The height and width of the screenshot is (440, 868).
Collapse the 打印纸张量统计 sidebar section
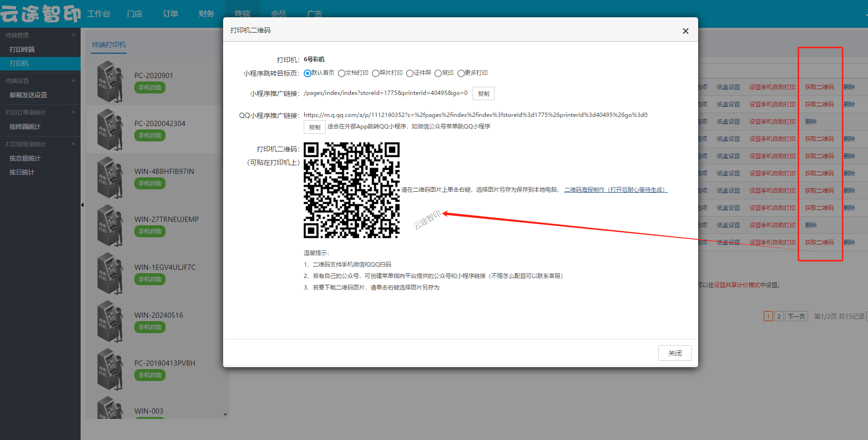[73, 144]
